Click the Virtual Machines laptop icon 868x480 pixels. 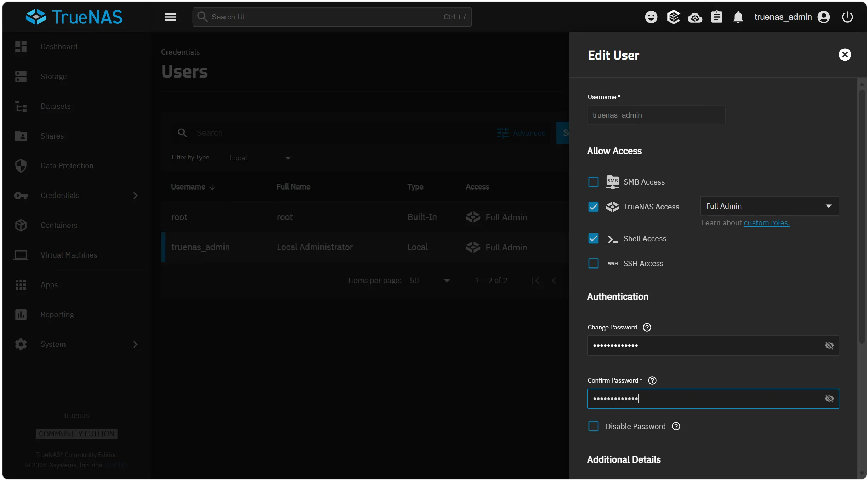coord(21,255)
